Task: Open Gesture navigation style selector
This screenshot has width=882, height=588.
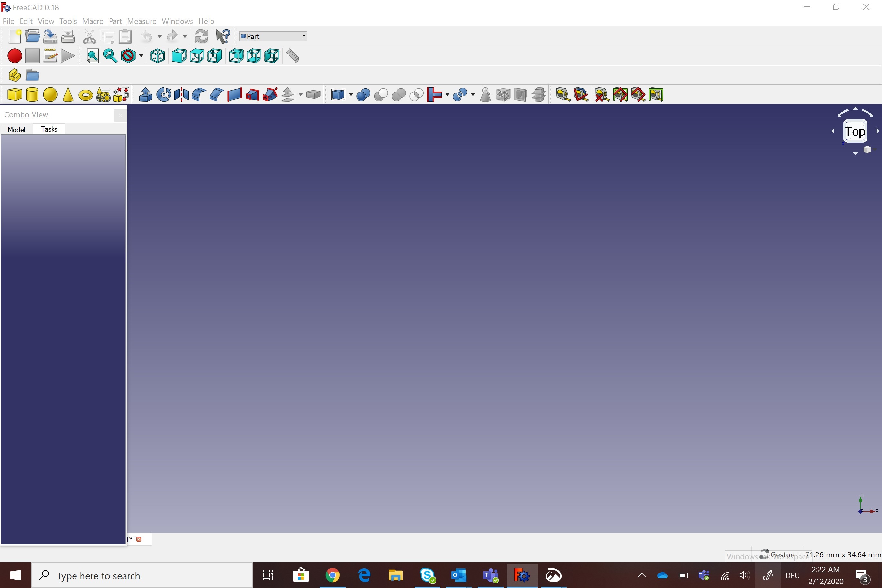Action: coord(782,554)
